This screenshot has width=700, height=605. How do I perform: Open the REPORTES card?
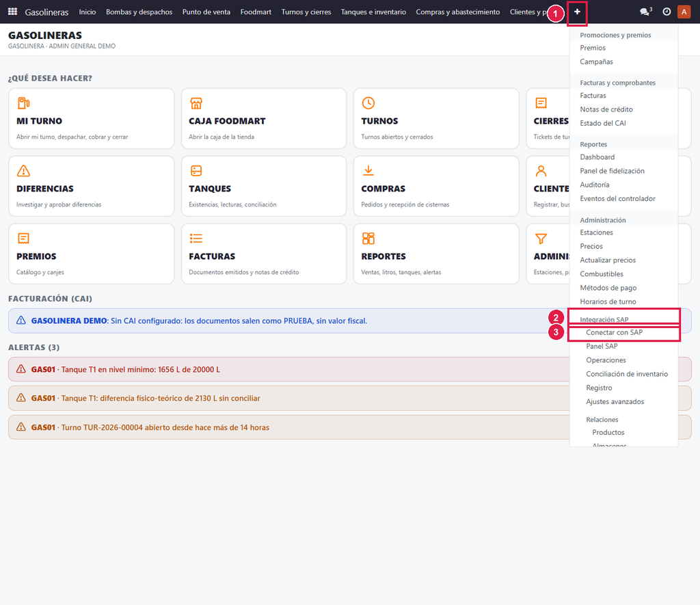[436, 254]
